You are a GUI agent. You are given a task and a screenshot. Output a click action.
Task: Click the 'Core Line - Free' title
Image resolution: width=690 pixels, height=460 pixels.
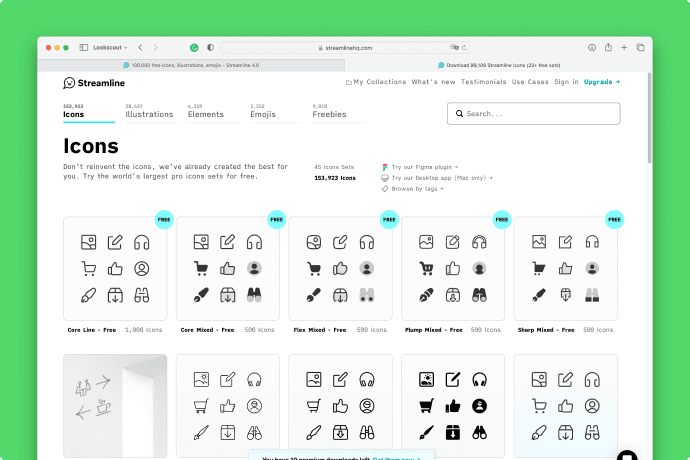point(92,330)
